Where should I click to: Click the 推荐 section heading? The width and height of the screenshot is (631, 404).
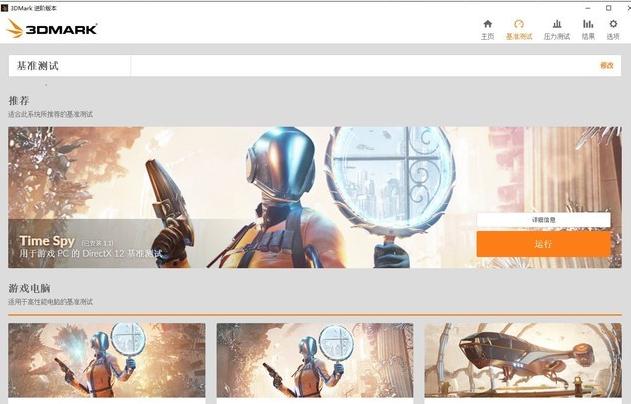tap(19, 100)
